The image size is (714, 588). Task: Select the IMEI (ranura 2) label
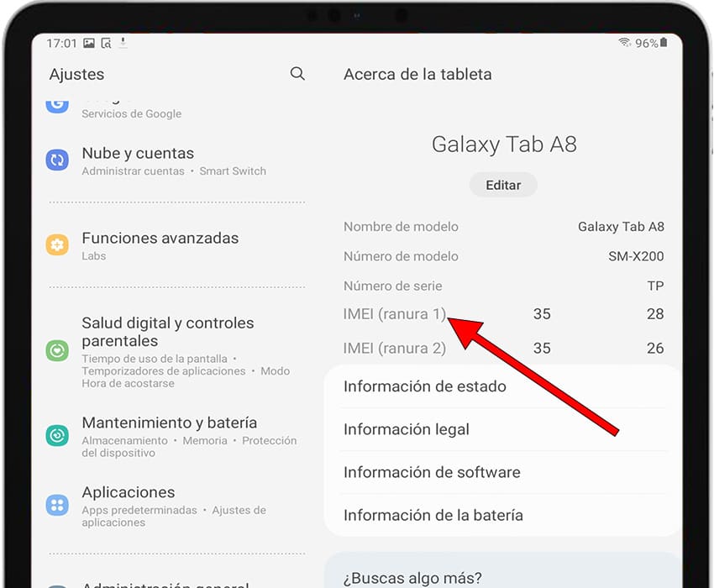click(394, 348)
